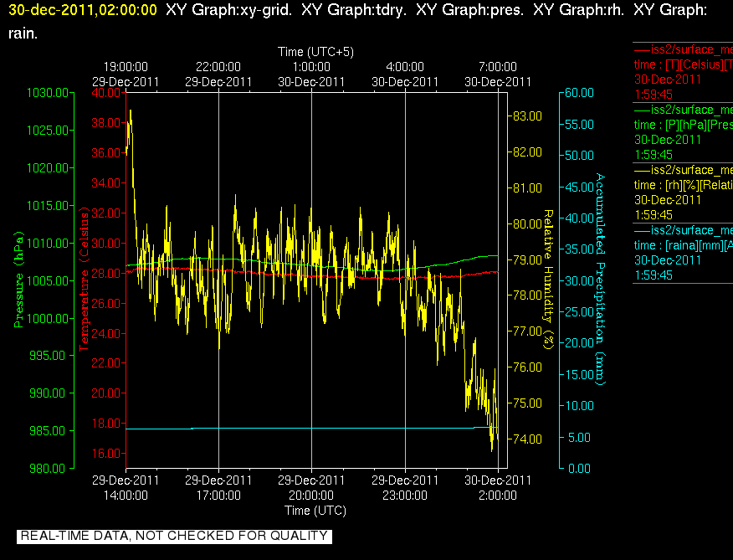Click the real-time data quality warning banner
733x560 pixels.
click(174, 536)
